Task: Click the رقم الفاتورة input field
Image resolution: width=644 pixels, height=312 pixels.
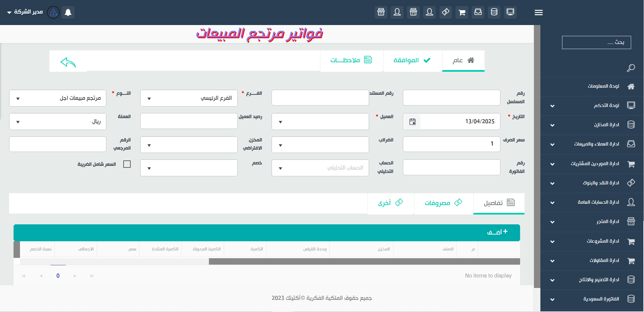Action: coord(451,168)
